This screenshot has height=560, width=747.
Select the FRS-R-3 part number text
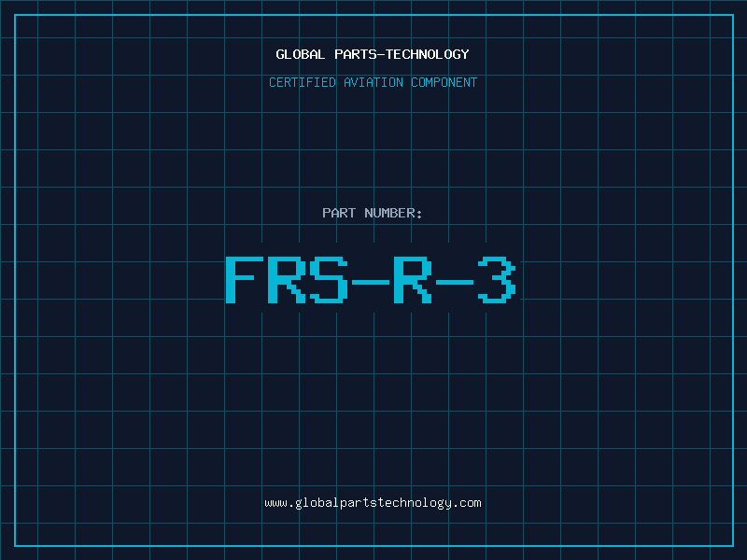(371, 280)
